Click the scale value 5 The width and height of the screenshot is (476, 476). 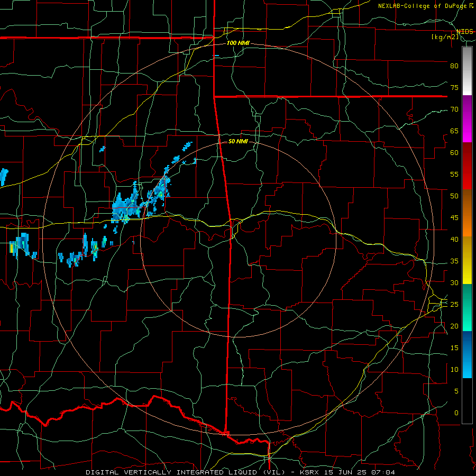tap(456, 391)
